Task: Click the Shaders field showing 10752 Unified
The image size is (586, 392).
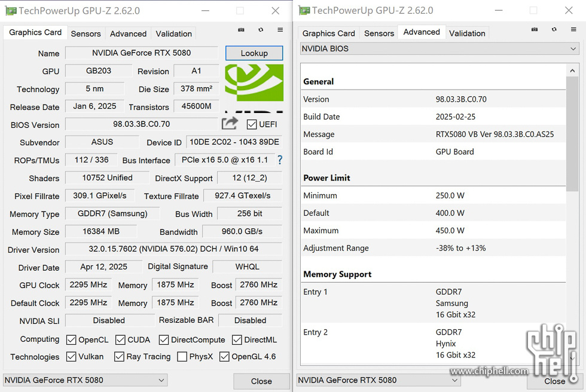Action: 107,177
